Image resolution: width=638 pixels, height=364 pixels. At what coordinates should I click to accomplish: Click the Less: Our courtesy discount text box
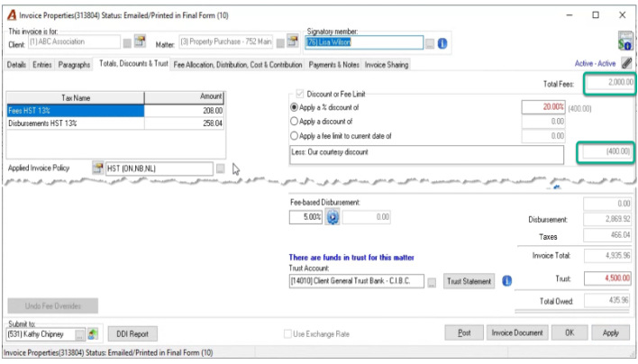point(427,155)
